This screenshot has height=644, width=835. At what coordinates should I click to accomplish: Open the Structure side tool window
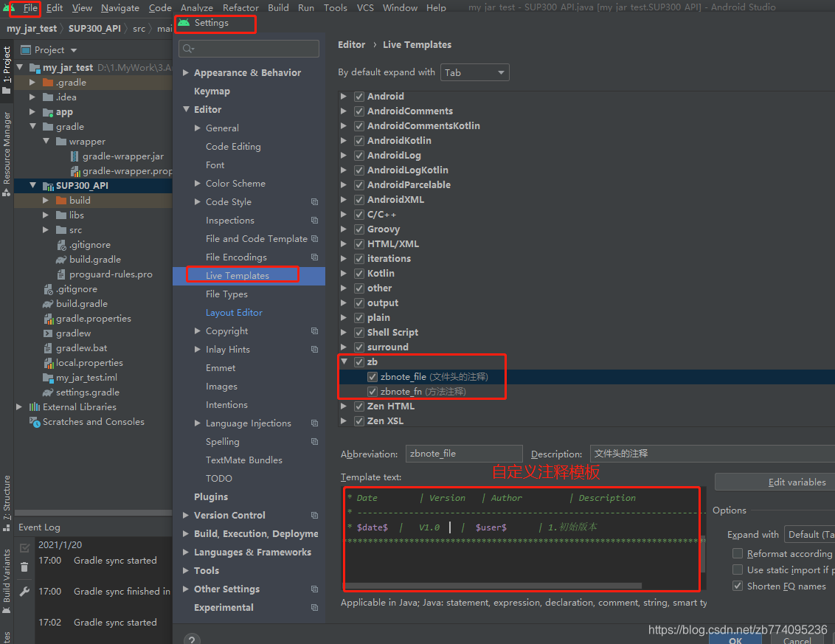coord(7,502)
